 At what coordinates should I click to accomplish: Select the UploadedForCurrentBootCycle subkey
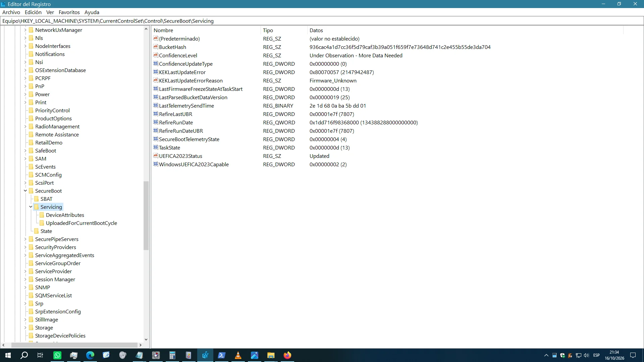[82, 223]
